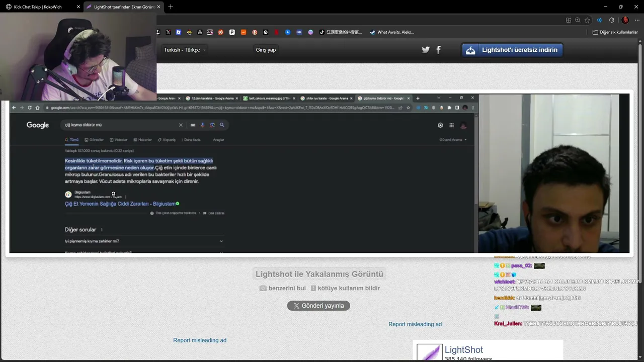Open the MAL bookmark icon
The width and height of the screenshot is (644, 362).
click(x=299, y=32)
